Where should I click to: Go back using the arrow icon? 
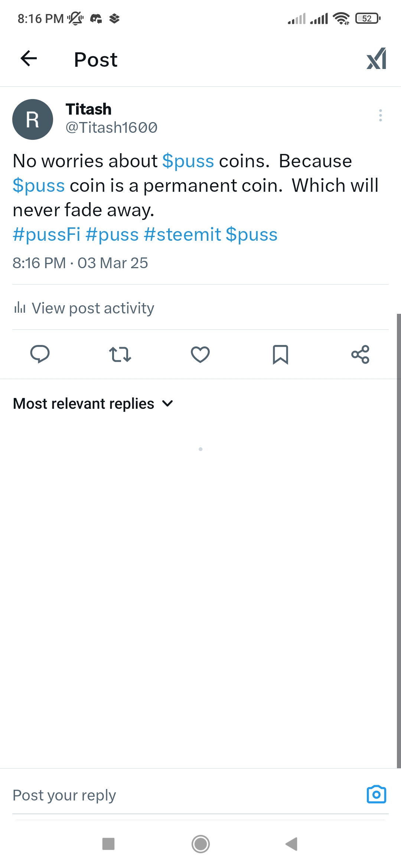(x=29, y=59)
